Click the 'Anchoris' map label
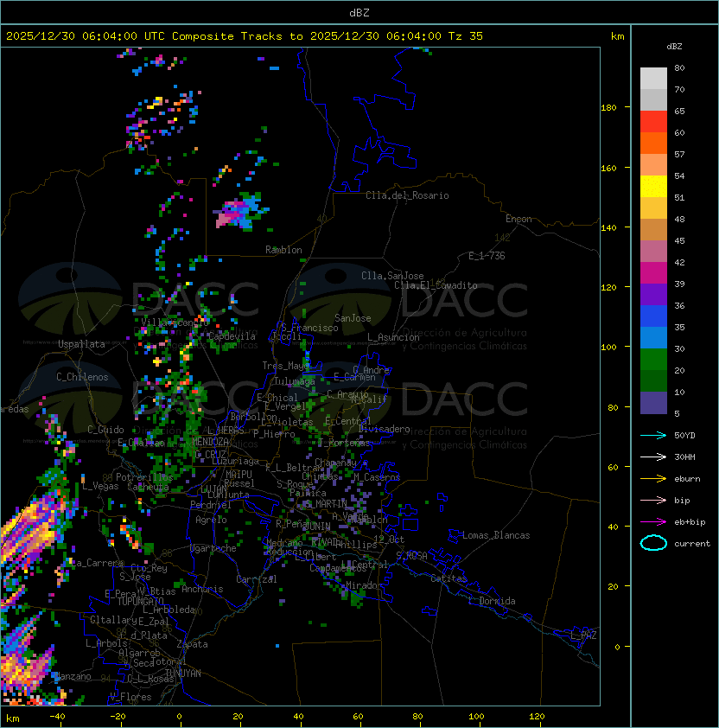This screenshot has height=728, width=719. [202, 589]
